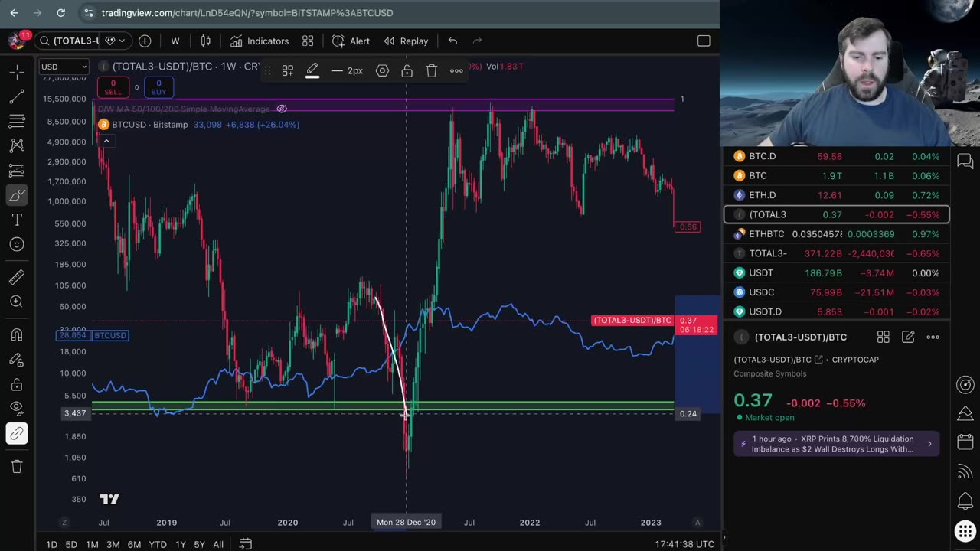The image size is (980, 551).
Task: Delete the selected drawing from floating toolbar
Action: (x=432, y=70)
